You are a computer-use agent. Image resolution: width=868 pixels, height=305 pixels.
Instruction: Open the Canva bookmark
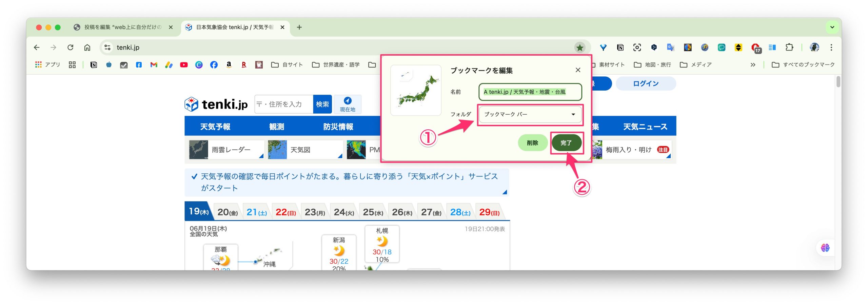tap(199, 64)
